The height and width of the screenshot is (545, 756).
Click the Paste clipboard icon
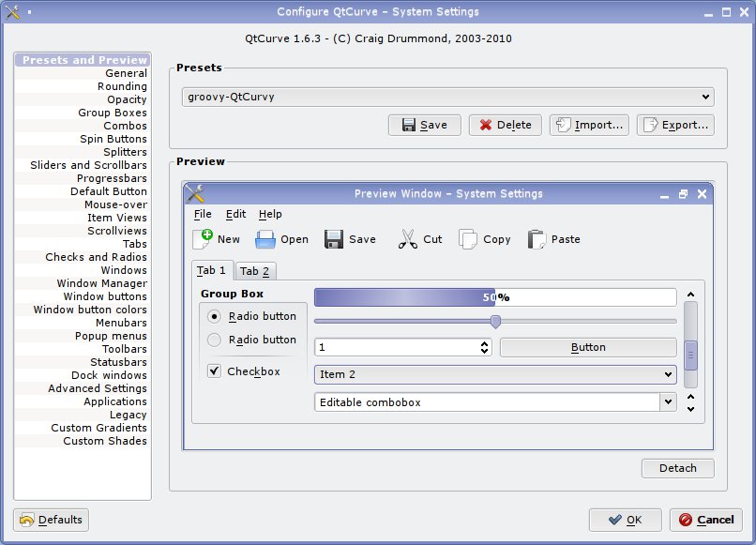click(537, 239)
